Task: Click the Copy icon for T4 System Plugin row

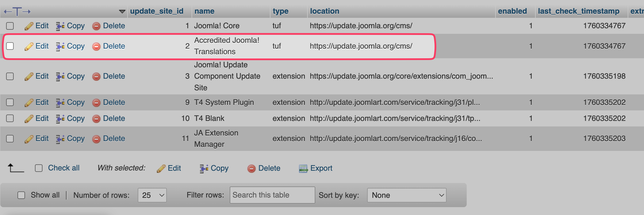Action: click(x=60, y=103)
